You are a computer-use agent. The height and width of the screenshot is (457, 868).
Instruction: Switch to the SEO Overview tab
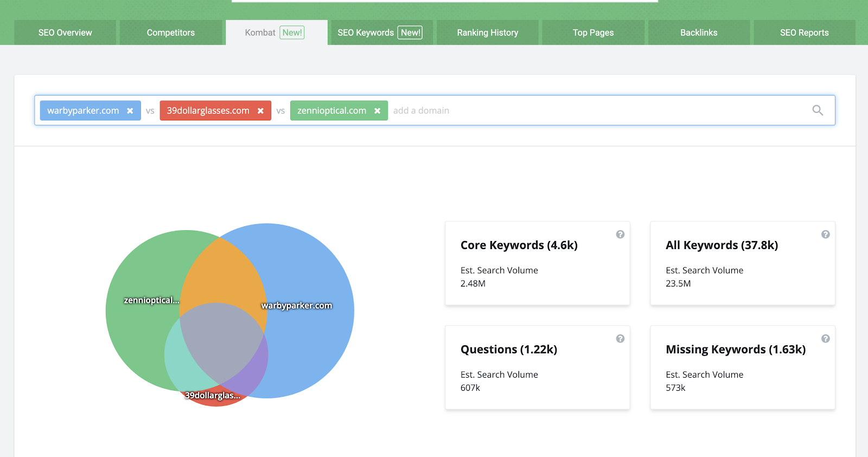click(65, 33)
